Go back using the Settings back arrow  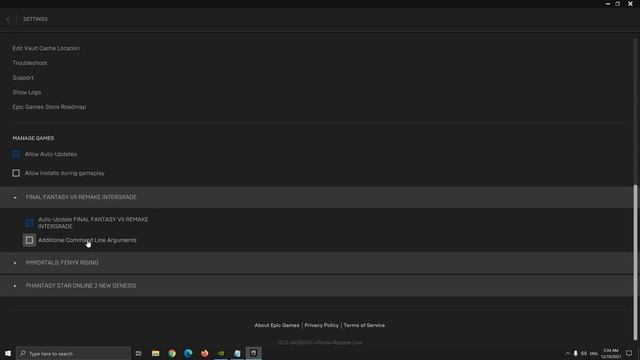click(8, 19)
